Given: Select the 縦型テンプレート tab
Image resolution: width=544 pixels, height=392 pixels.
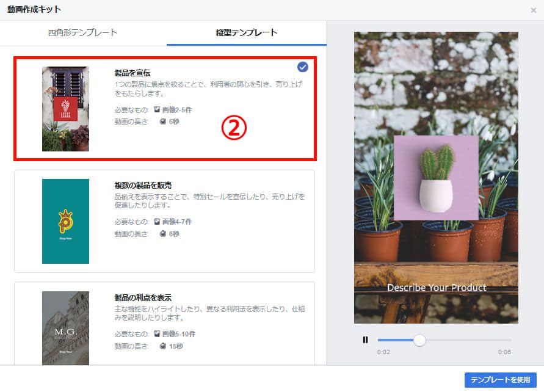Looking at the screenshot, I should [247, 32].
